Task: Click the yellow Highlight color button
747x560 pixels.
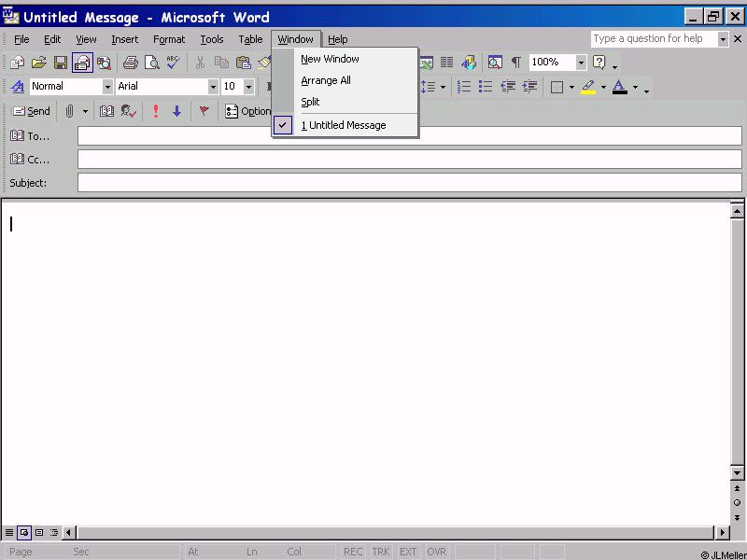Action: 588,87
